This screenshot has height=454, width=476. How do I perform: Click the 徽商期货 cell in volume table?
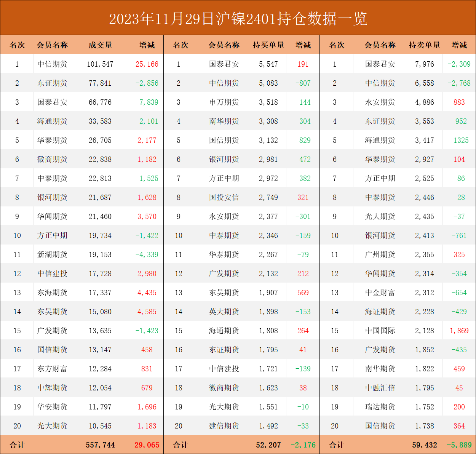pos(52,159)
